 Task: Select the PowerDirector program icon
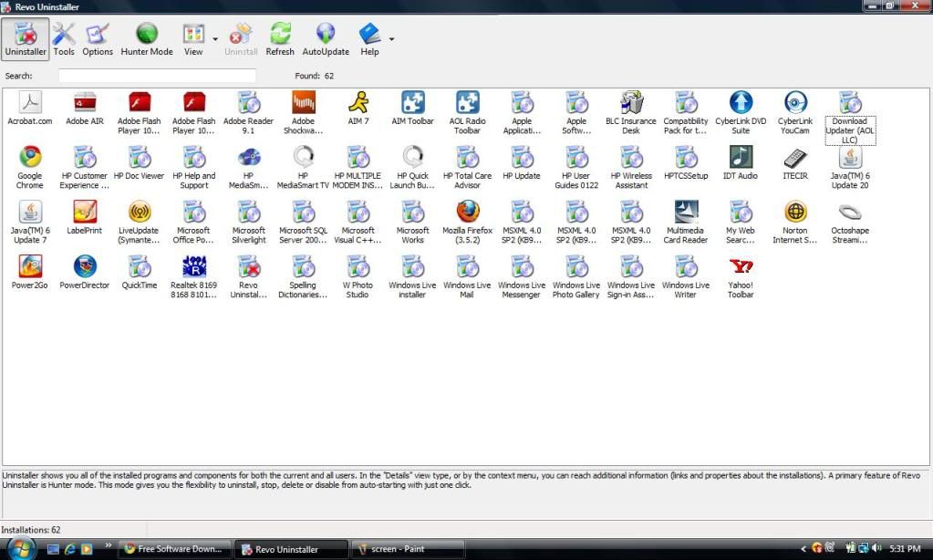(x=85, y=266)
